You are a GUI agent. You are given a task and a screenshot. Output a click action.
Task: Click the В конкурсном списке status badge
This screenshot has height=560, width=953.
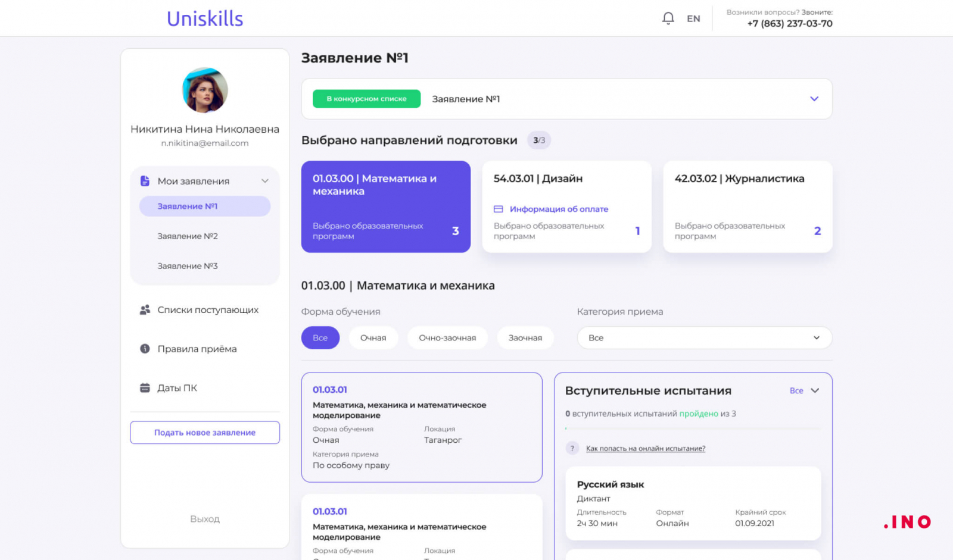[366, 99]
